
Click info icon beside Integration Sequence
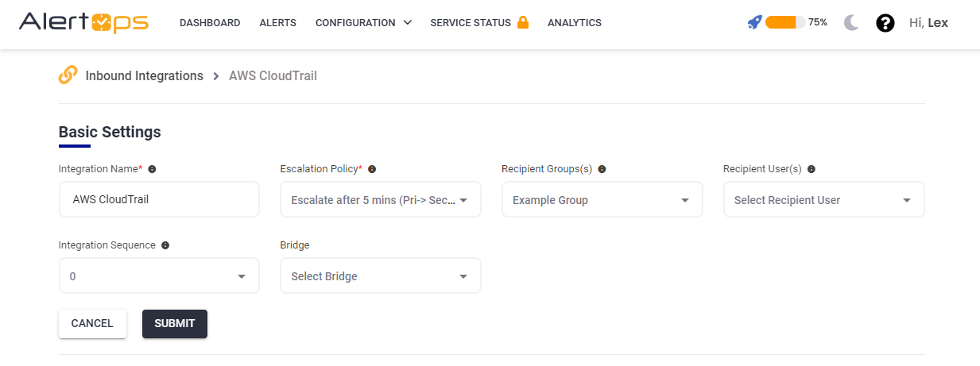coord(165,245)
